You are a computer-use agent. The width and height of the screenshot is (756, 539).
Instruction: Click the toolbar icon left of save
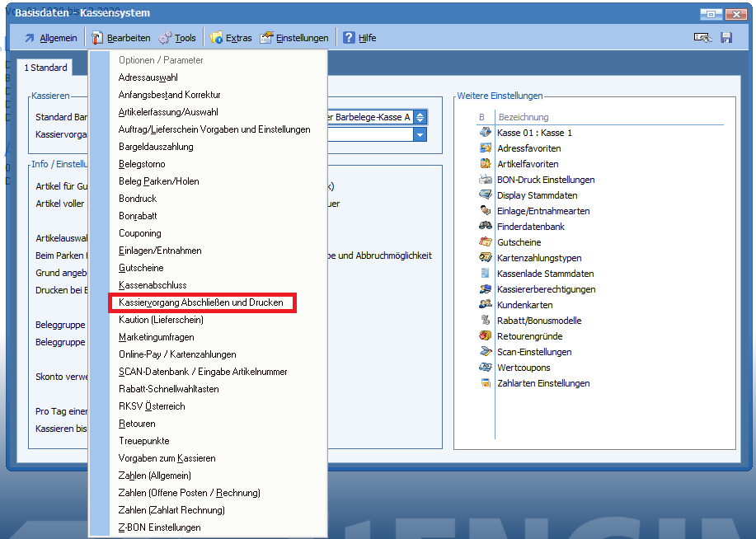coord(702,38)
